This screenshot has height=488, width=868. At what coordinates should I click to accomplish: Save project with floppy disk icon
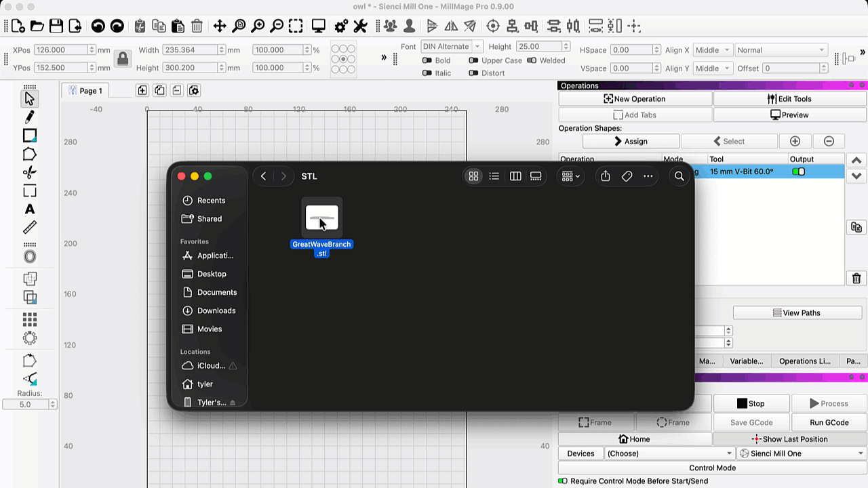click(x=56, y=26)
